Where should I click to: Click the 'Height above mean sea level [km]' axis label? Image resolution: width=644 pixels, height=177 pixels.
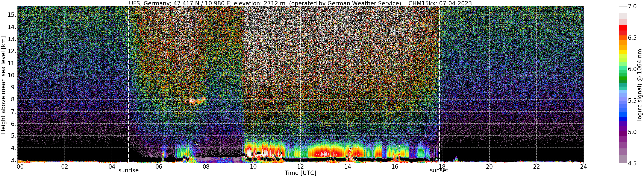pos(3,85)
